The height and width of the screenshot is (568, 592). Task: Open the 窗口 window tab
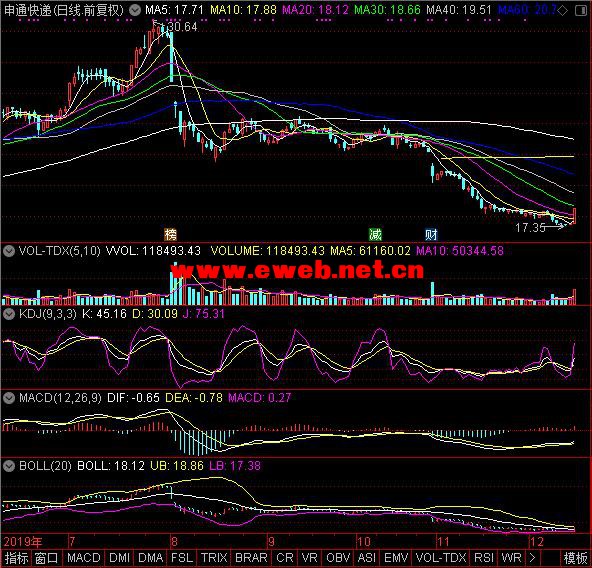[x=46, y=558]
